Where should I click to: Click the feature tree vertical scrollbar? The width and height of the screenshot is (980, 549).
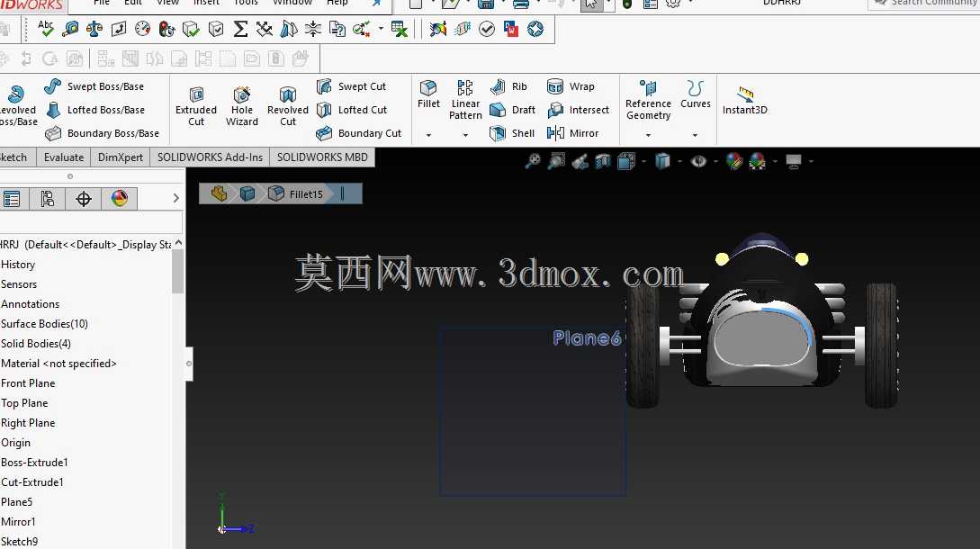(x=178, y=272)
